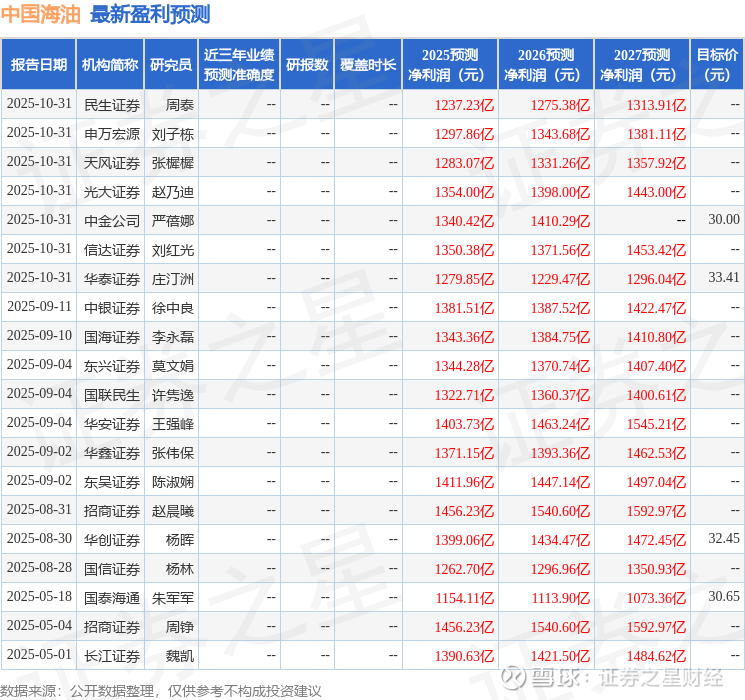
Task: Select the 研报数 column header
Action: pos(307,65)
